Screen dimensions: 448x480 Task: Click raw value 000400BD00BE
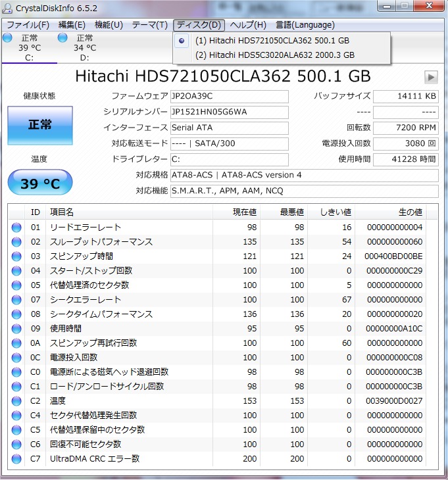coord(393,256)
